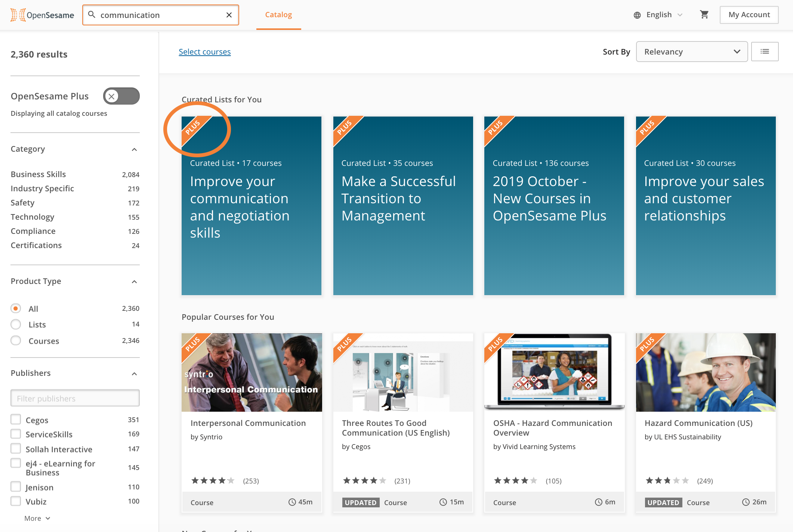Image resolution: width=793 pixels, height=532 pixels.
Task: Open OSHA Hazard Communication Overview thumbnail
Action: pos(554,372)
